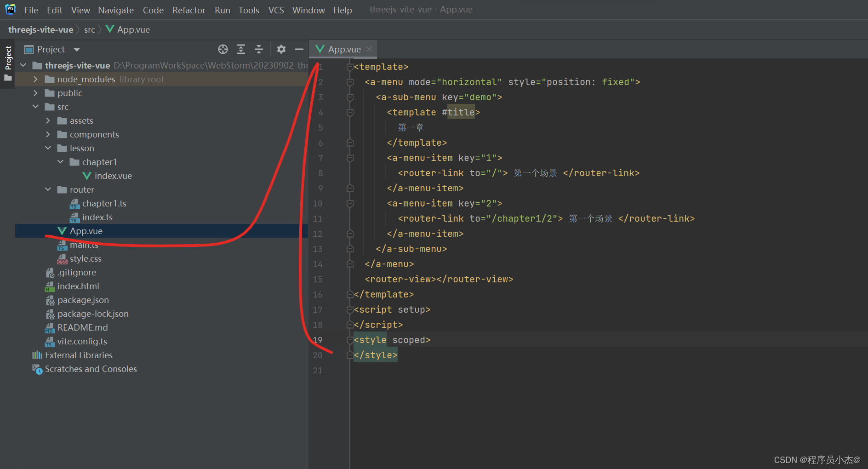
Task: Fold the template #title block at line 4
Action: pyautogui.click(x=350, y=113)
